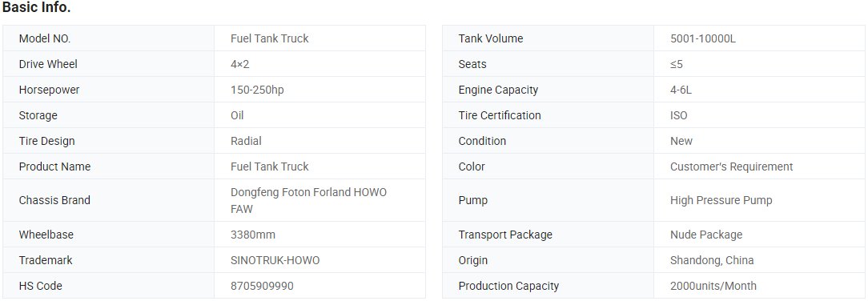Select the Storage Oil value

point(237,115)
